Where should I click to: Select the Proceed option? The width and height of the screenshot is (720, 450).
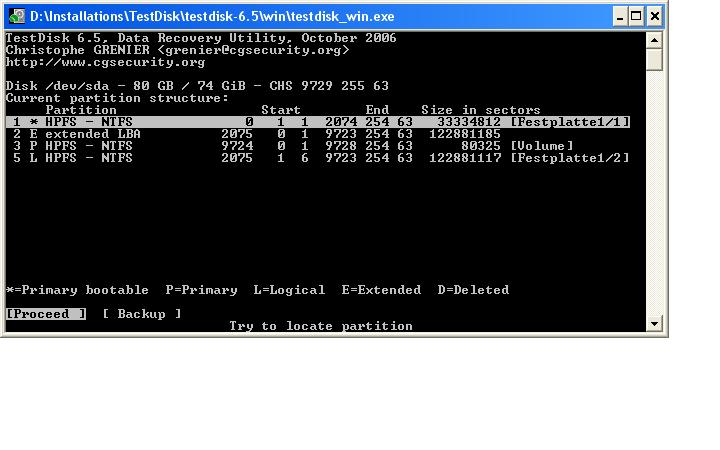click(x=46, y=314)
